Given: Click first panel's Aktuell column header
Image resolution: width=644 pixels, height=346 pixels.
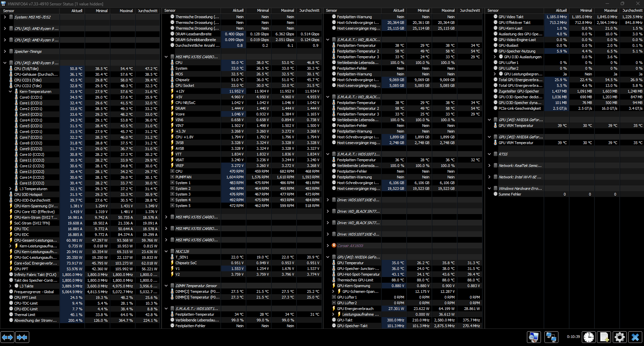Looking at the screenshot, I should click(72, 11).
